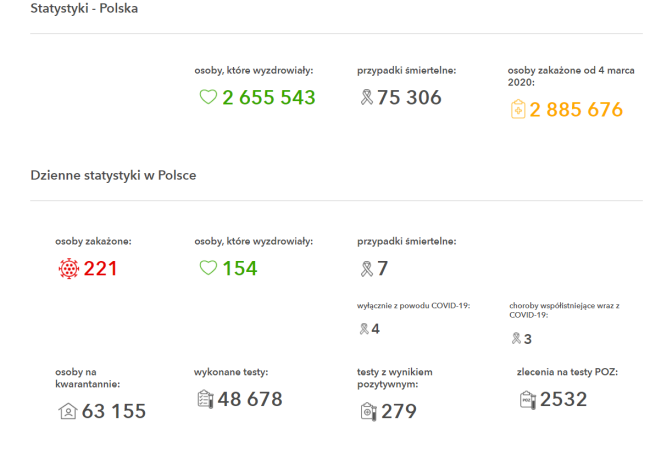This screenshot has width=650, height=450.
Task: Click the 'Dzienne statystyki w Polsce' heading
Action: tap(113, 175)
